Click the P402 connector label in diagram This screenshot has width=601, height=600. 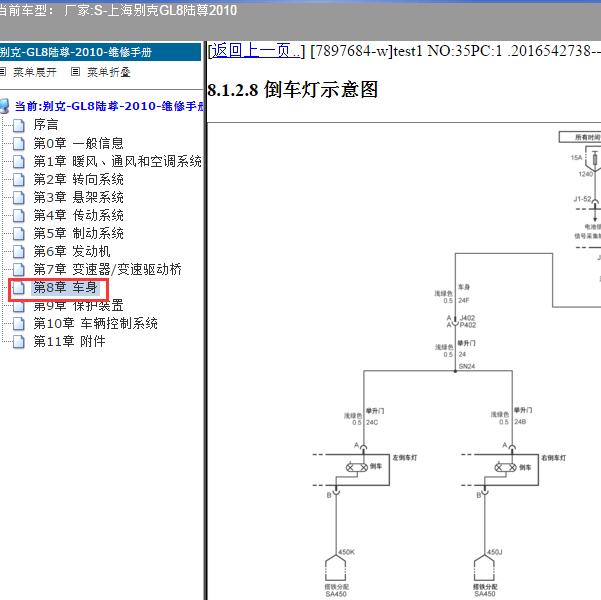coord(468,325)
